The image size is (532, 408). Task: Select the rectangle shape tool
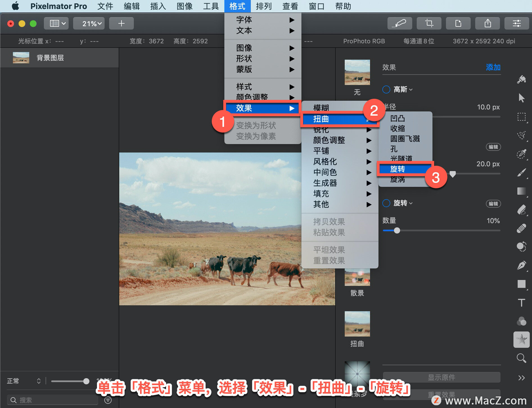[x=522, y=284]
